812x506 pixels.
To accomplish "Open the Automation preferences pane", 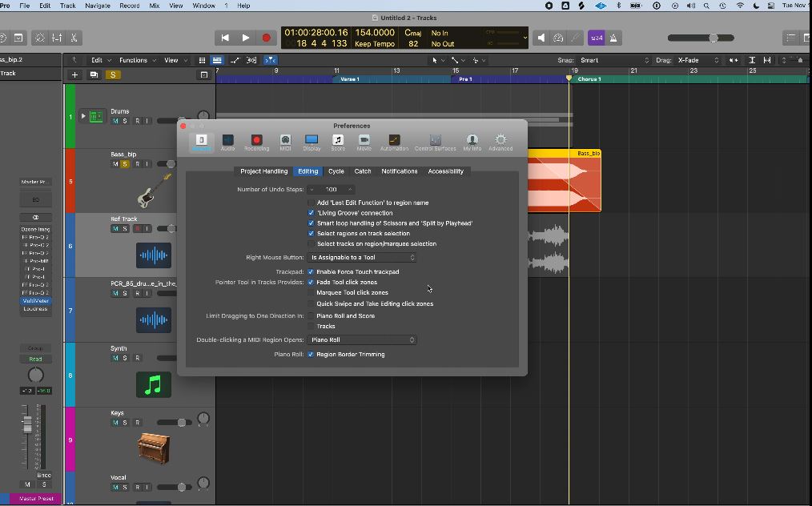I will [393, 142].
